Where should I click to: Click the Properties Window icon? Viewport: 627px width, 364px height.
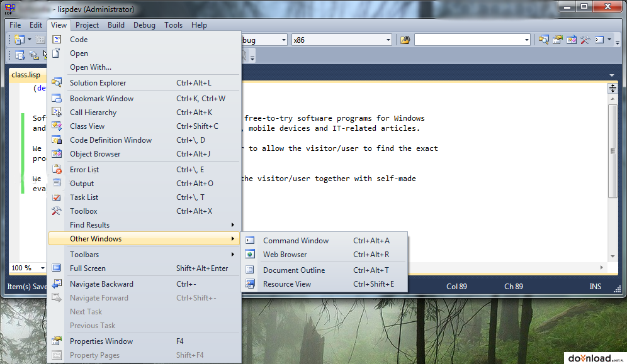[x=57, y=341]
